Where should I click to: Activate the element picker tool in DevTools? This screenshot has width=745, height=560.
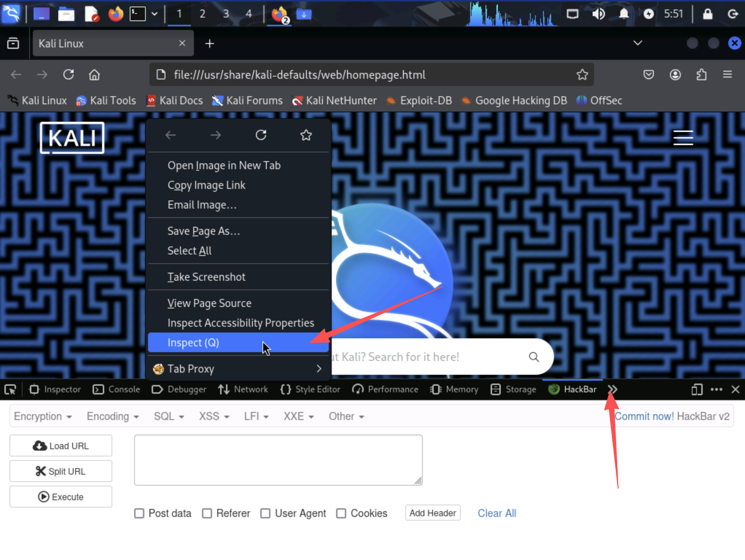point(10,389)
